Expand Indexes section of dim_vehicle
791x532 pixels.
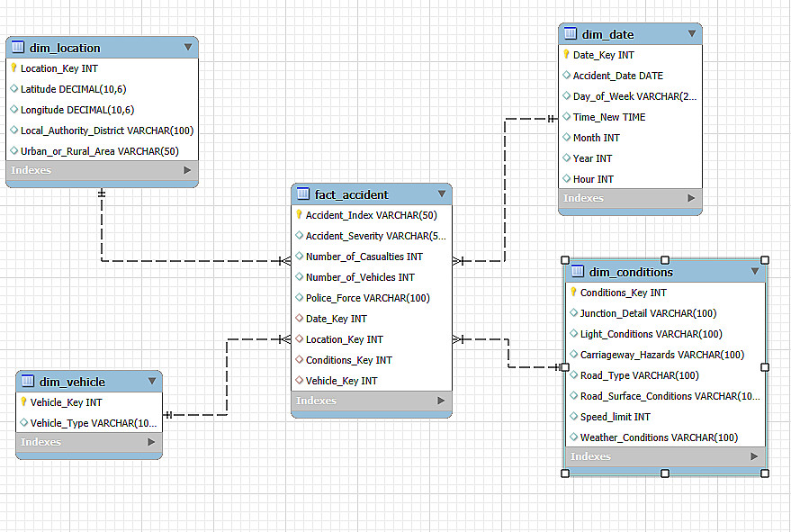point(151,442)
